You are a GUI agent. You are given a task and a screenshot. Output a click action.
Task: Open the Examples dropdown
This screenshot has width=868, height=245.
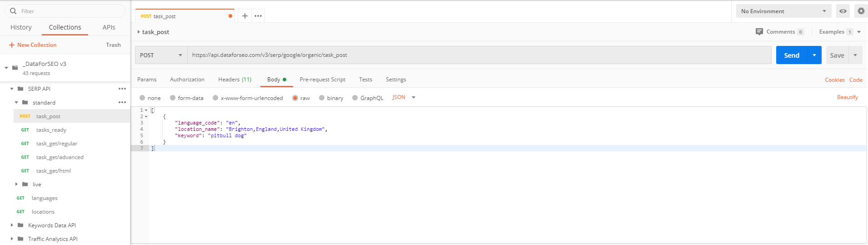(x=859, y=32)
